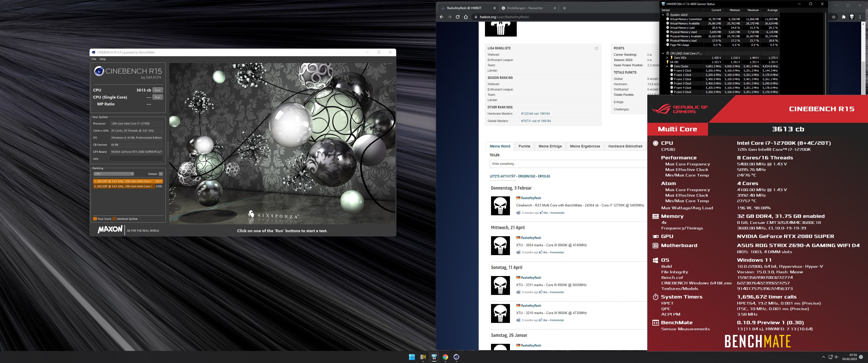Screen dimensions: 868x363
Task: Click the lock icon in the address bar
Action: pos(475,17)
